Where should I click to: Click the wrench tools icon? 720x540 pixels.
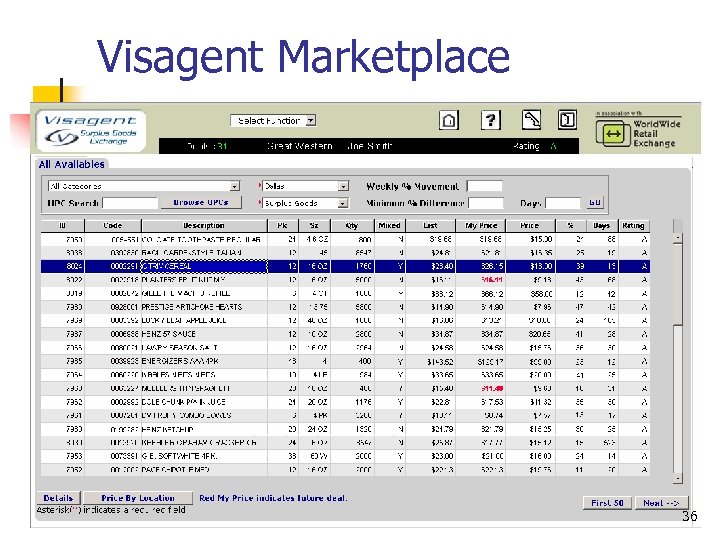point(531,120)
